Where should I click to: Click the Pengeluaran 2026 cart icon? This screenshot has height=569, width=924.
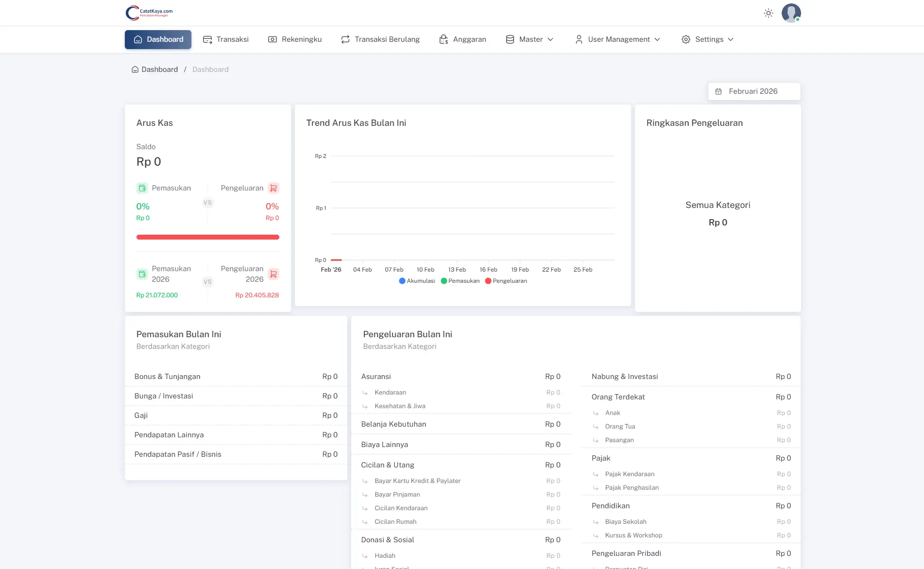(x=274, y=274)
